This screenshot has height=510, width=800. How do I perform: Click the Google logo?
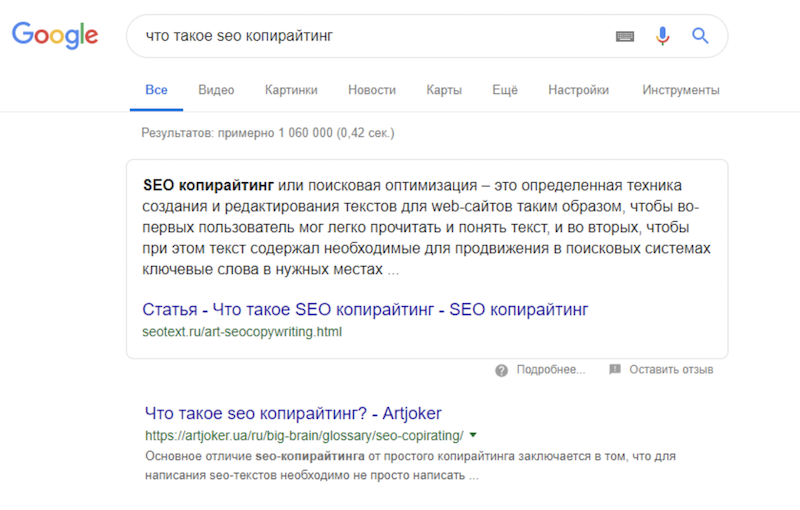[x=55, y=35]
